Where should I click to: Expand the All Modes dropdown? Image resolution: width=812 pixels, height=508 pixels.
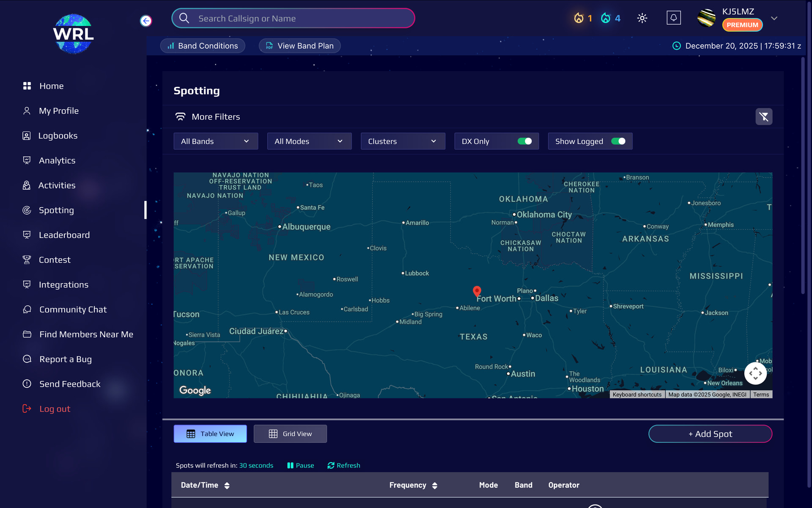tap(309, 141)
